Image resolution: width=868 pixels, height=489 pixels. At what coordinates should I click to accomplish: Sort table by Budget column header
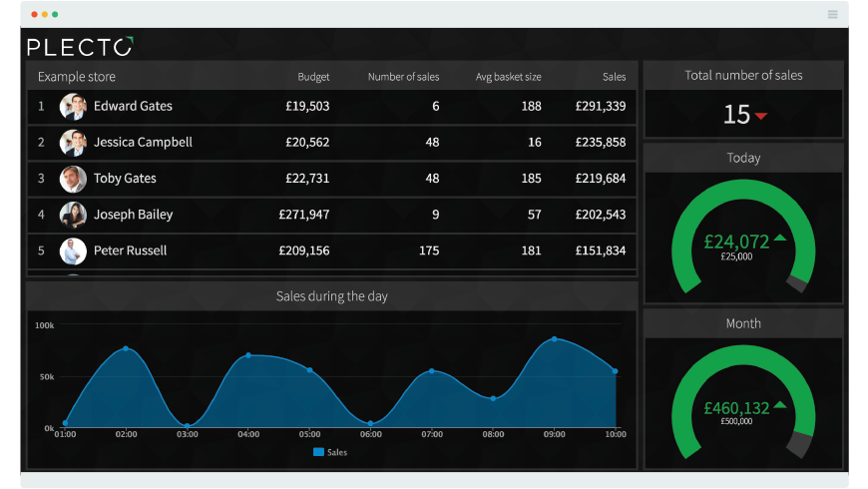pos(313,77)
